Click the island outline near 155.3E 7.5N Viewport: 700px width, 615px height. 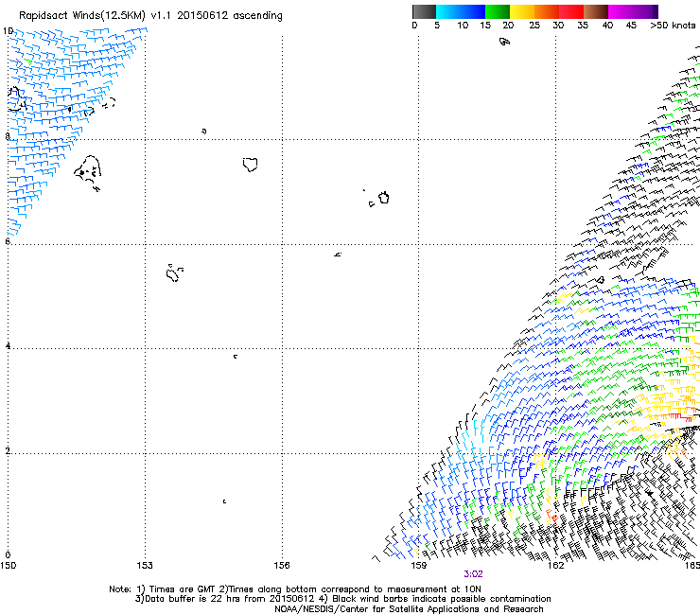(x=251, y=165)
